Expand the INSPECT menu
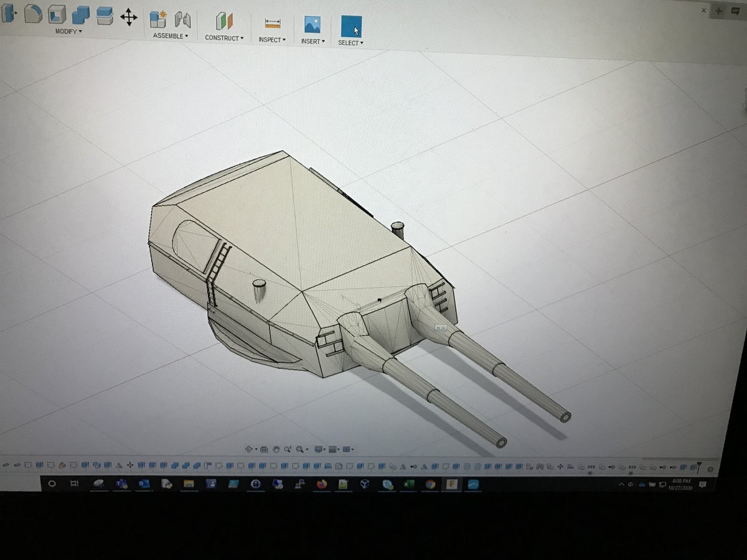The height and width of the screenshot is (560, 747). tap(272, 40)
